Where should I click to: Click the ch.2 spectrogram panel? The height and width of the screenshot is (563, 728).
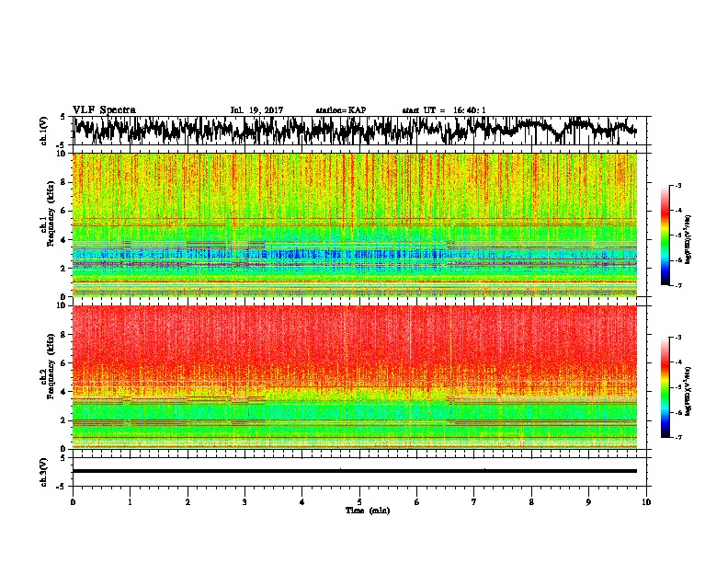click(355, 377)
